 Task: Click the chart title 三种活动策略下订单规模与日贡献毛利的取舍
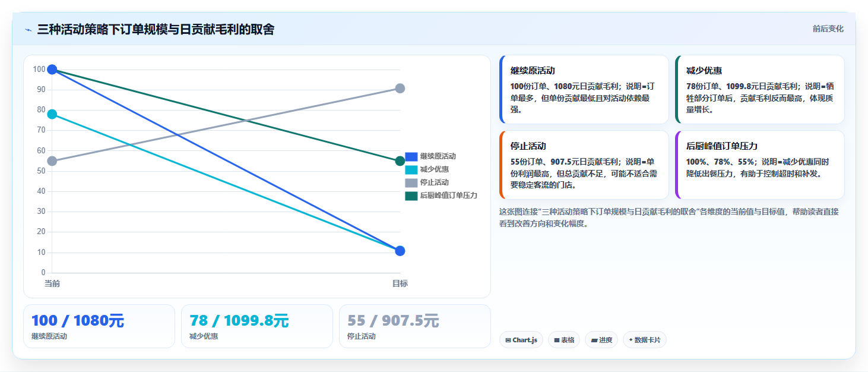pos(156,29)
